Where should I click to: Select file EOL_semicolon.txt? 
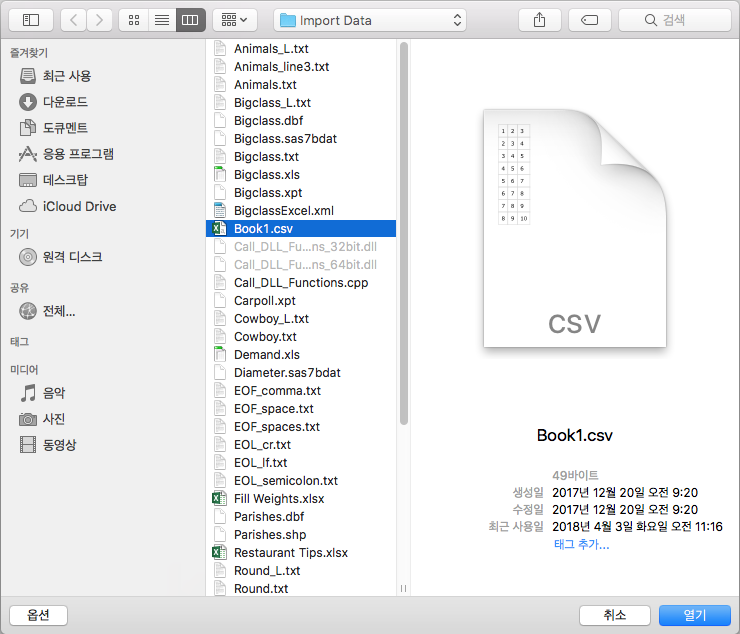(301, 481)
